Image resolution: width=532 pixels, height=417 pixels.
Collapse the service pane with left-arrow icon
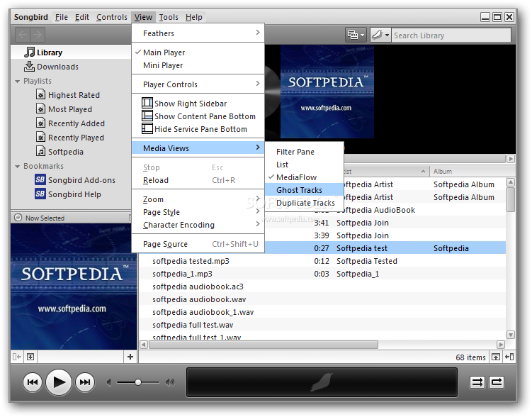point(17,357)
